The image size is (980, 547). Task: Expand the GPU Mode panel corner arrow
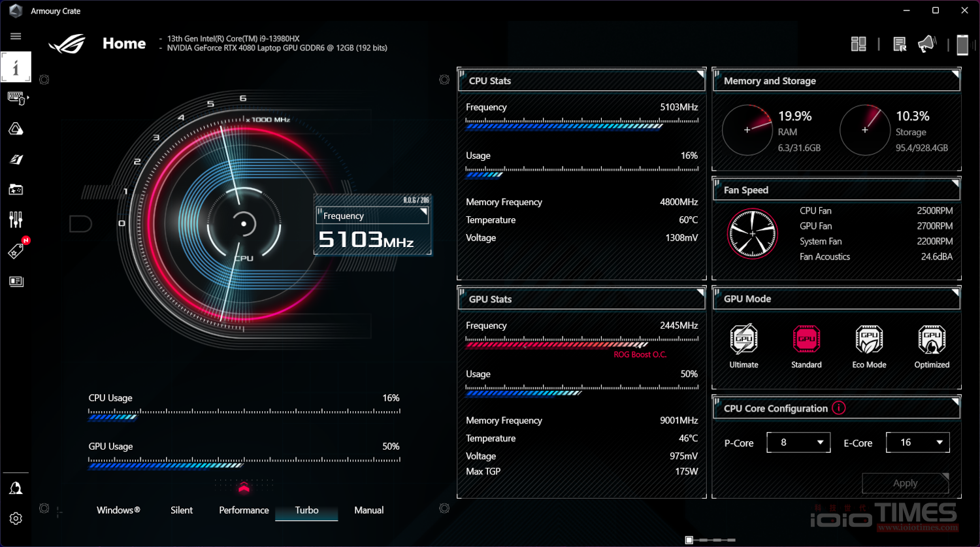coord(955,292)
